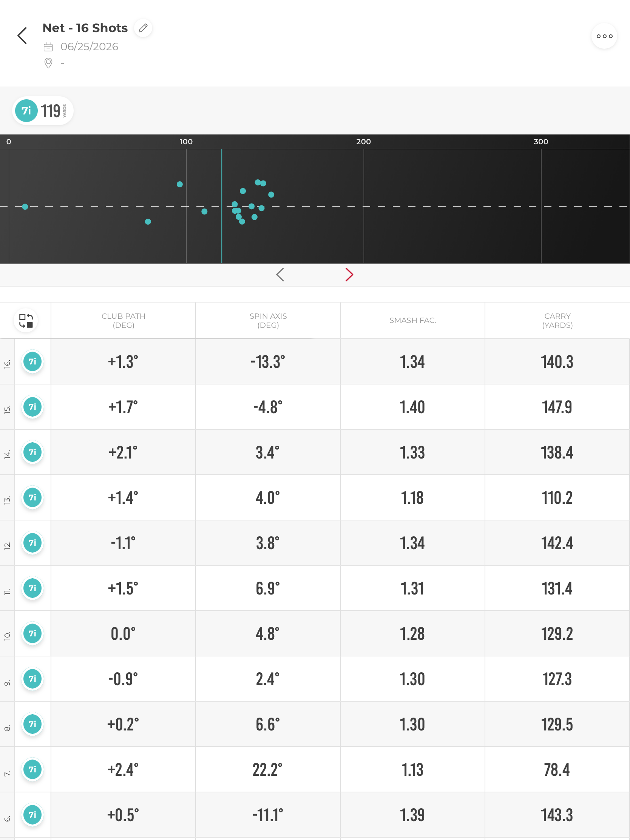Click smash factor value 1.40
The width and height of the screenshot is (630, 840).
click(x=412, y=407)
